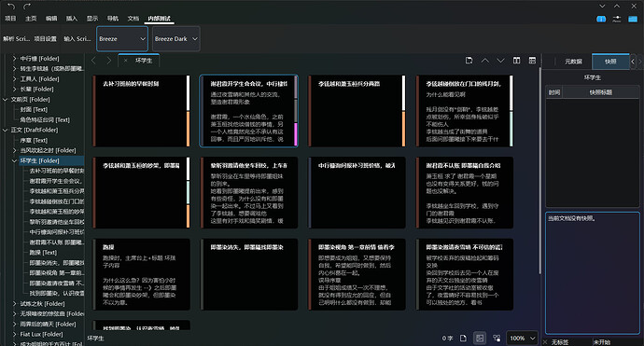Select the 封面 [Text] tree item
The image size is (644, 346).
click(x=34, y=110)
